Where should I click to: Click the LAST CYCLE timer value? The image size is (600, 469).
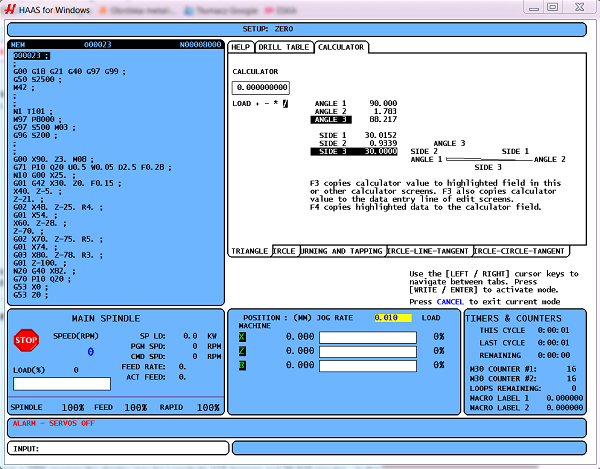[x=554, y=343]
